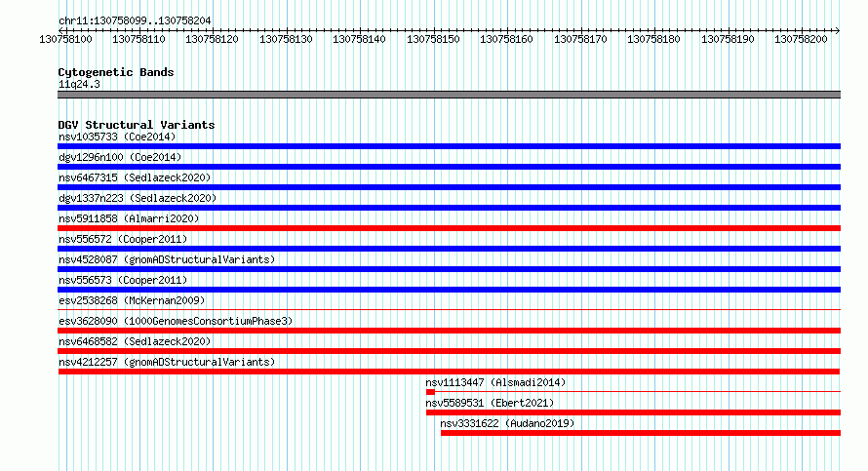Click esv2538268 (McKernan2009) label
The height and width of the screenshot is (471, 868).
132,300
